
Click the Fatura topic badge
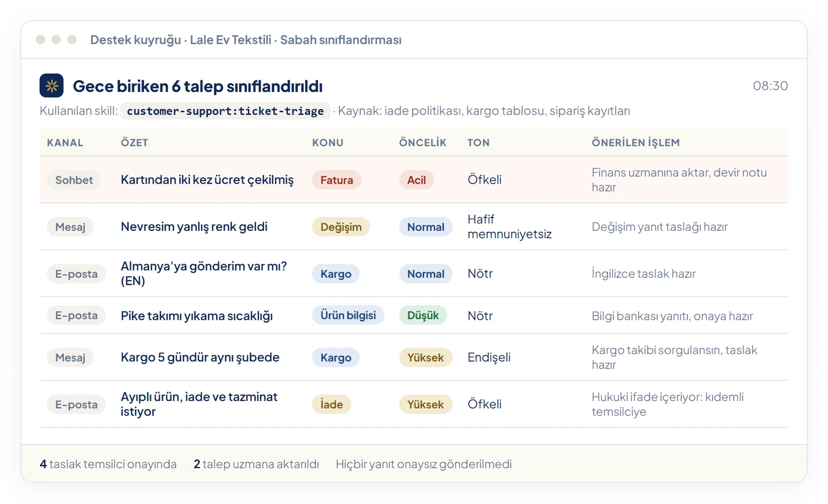[x=336, y=180]
